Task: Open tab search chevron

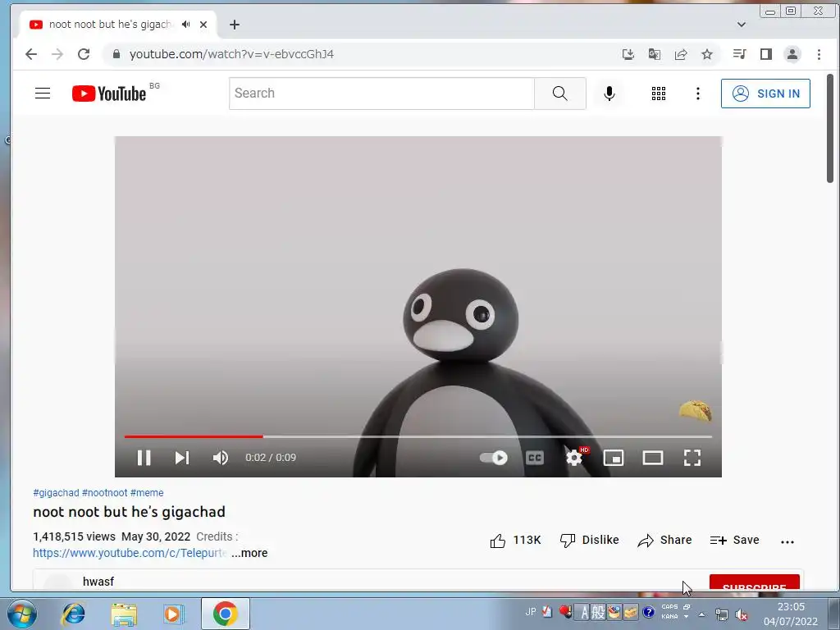Action: (742, 24)
